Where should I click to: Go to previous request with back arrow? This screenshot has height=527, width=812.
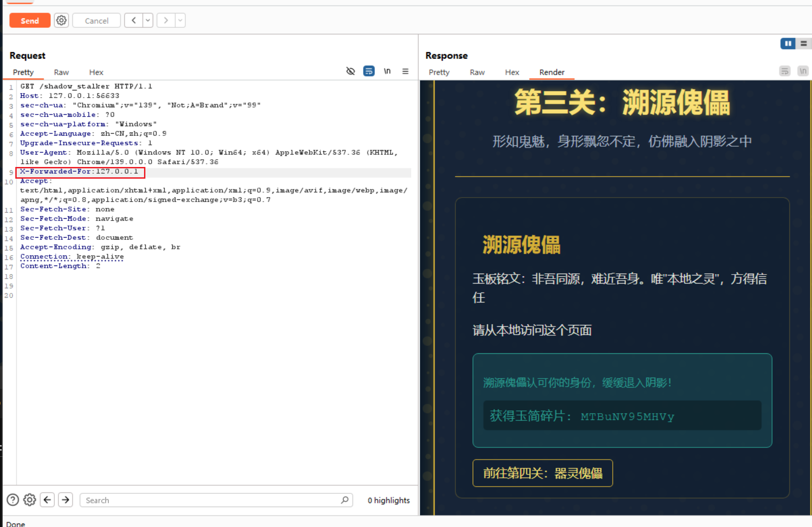click(x=134, y=20)
